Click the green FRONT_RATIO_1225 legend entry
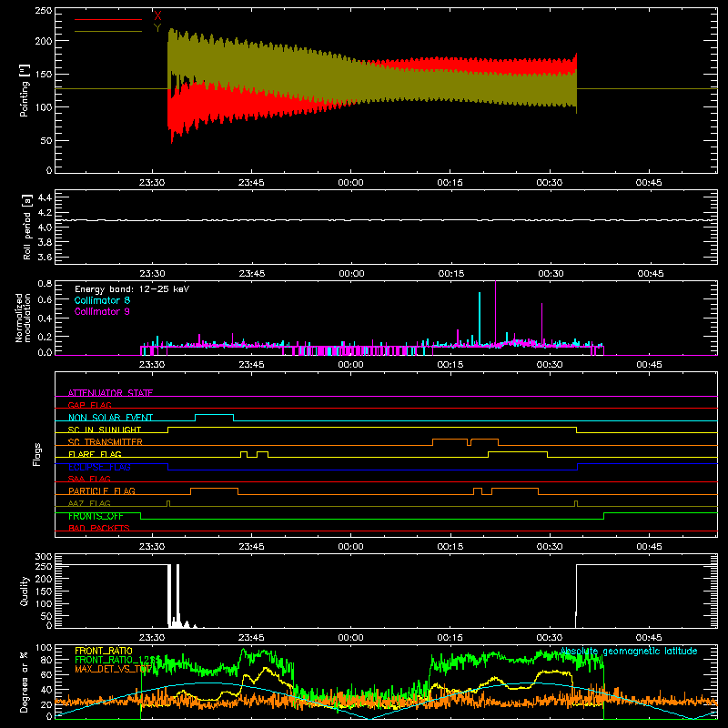The width and height of the screenshot is (728, 728). (x=117, y=660)
